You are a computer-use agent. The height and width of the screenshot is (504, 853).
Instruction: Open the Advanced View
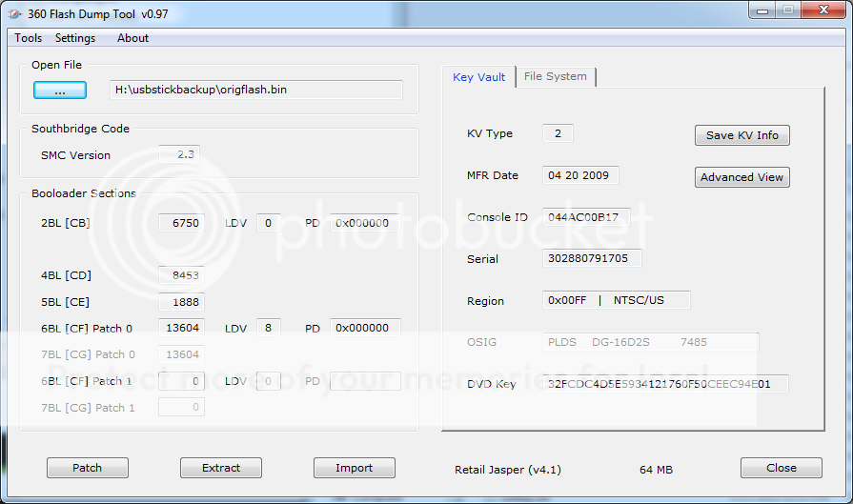pyautogui.click(x=741, y=177)
